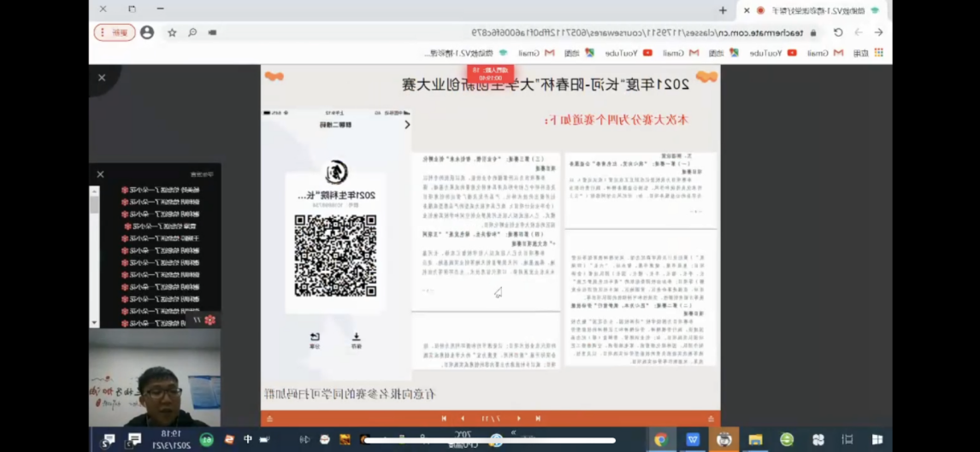Click the green 61 tray badge
Screen dimensions: 980x452
207,439
